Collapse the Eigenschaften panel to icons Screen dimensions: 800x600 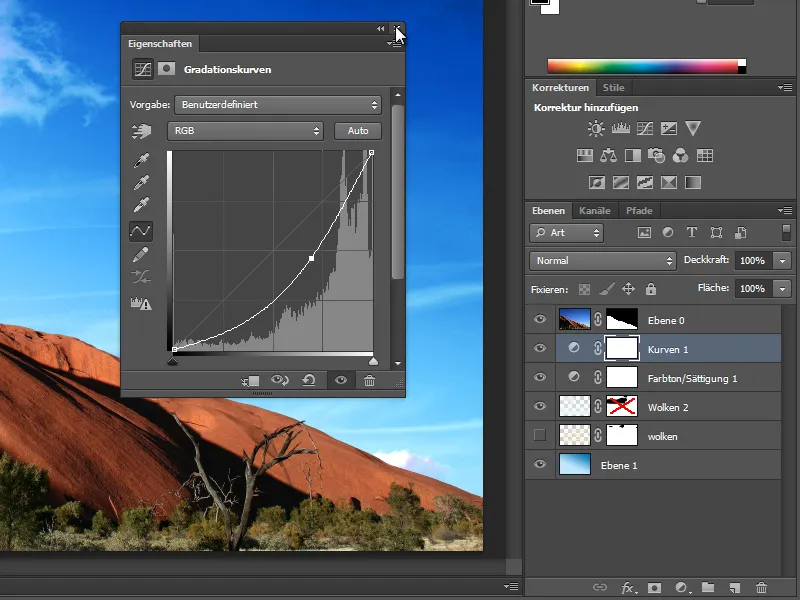pos(381,29)
